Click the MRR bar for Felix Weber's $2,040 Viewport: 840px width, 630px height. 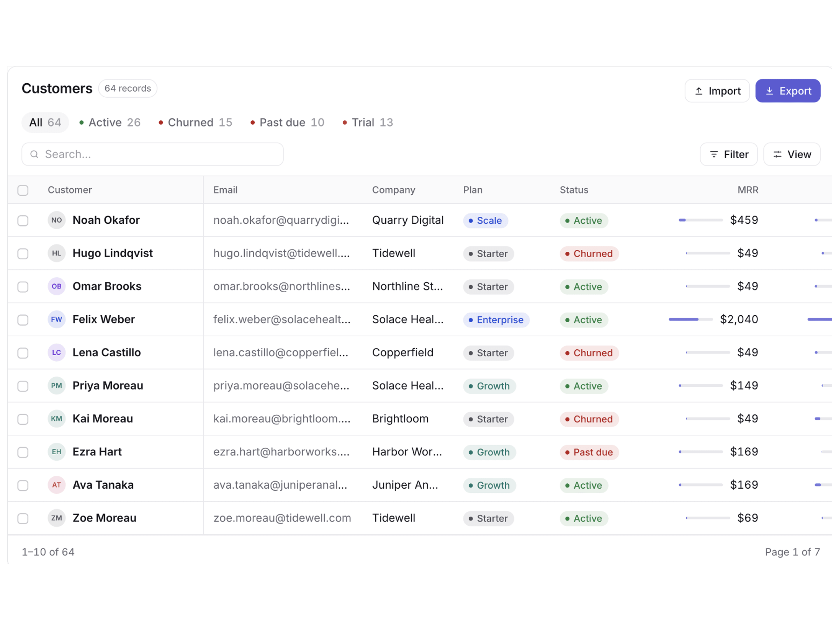691,319
